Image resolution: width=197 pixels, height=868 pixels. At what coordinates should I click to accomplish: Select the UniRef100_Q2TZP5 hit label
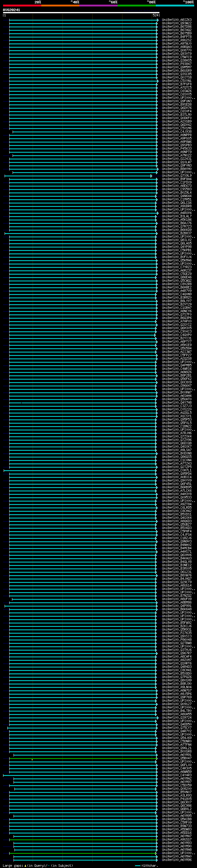(177, 467)
